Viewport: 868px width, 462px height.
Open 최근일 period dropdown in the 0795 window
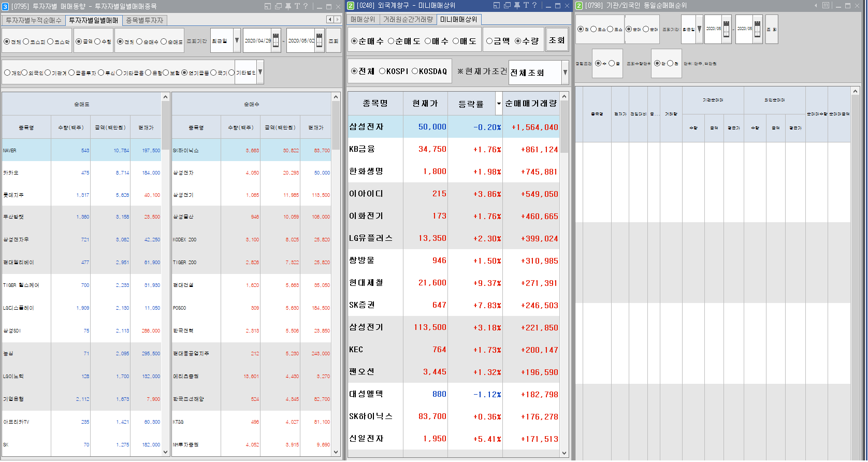point(237,40)
